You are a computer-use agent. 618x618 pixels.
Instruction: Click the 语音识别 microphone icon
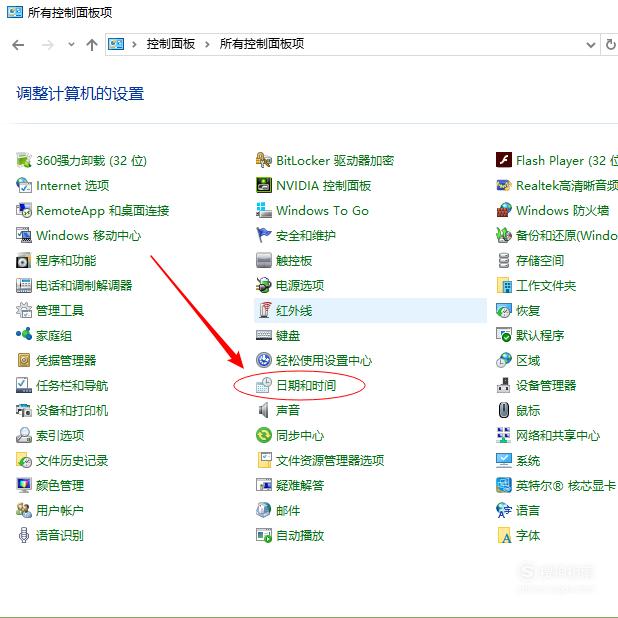pyautogui.click(x=24, y=535)
